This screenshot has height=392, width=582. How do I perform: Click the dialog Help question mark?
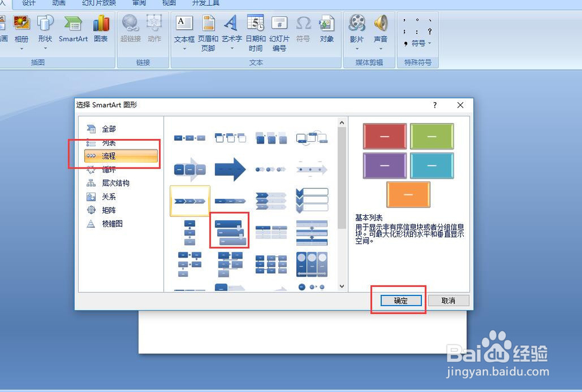pyautogui.click(x=435, y=105)
